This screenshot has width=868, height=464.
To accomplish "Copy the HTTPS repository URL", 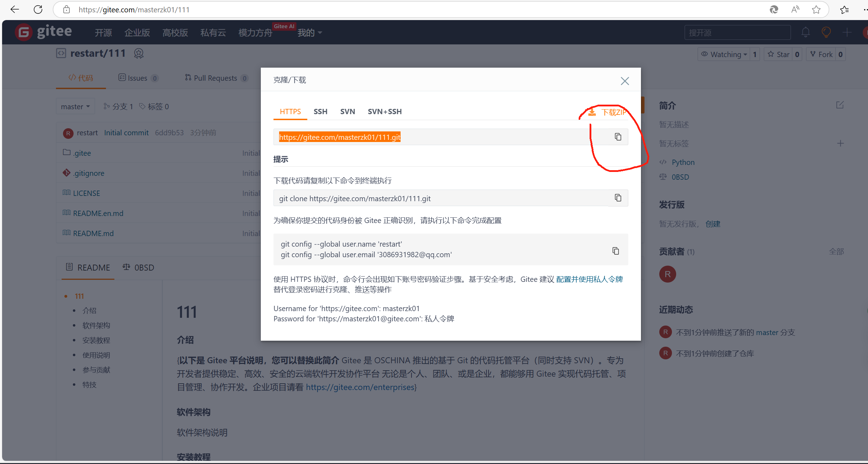I will click(x=618, y=137).
